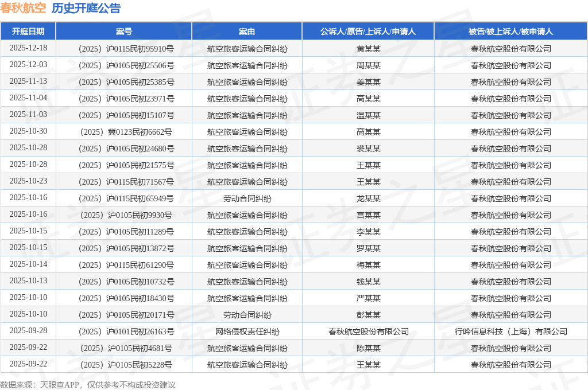Click the date 2025-10-30
This screenshot has width=588, height=390.
pos(28,131)
